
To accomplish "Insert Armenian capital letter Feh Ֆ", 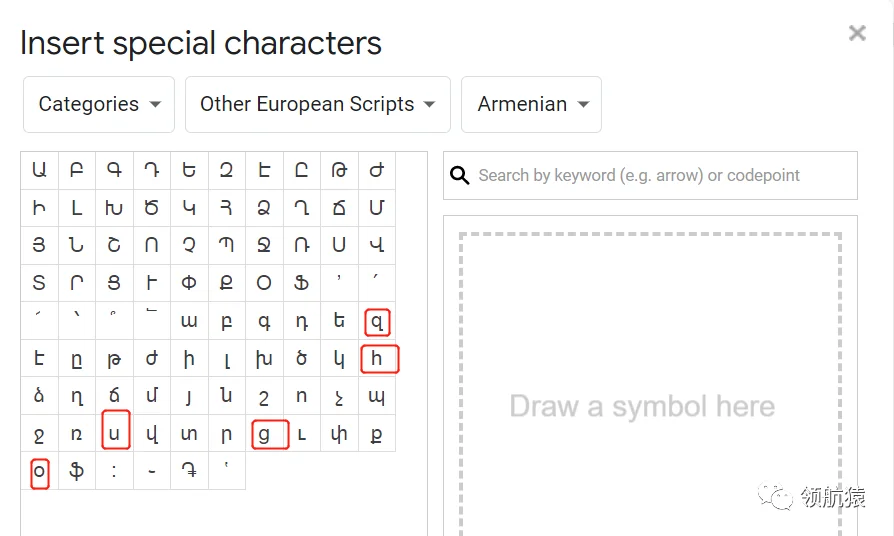I will [302, 283].
